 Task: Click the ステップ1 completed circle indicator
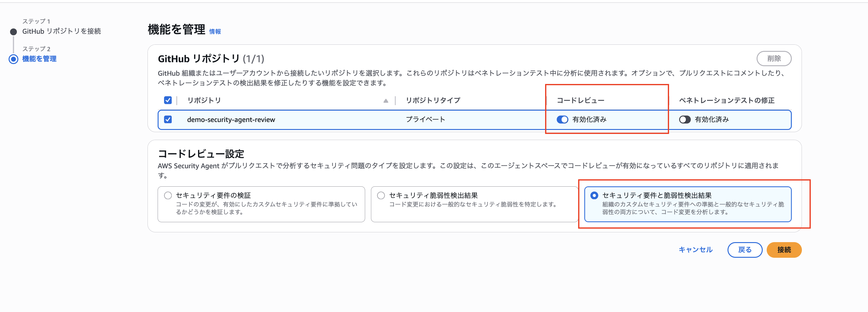(13, 31)
